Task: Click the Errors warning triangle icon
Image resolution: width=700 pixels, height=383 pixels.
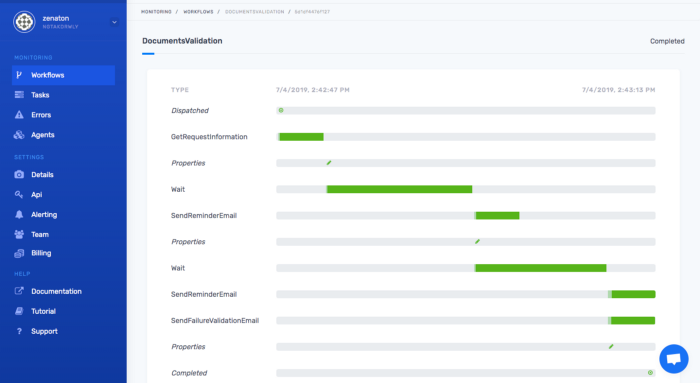Action: pyautogui.click(x=19, y=115)
